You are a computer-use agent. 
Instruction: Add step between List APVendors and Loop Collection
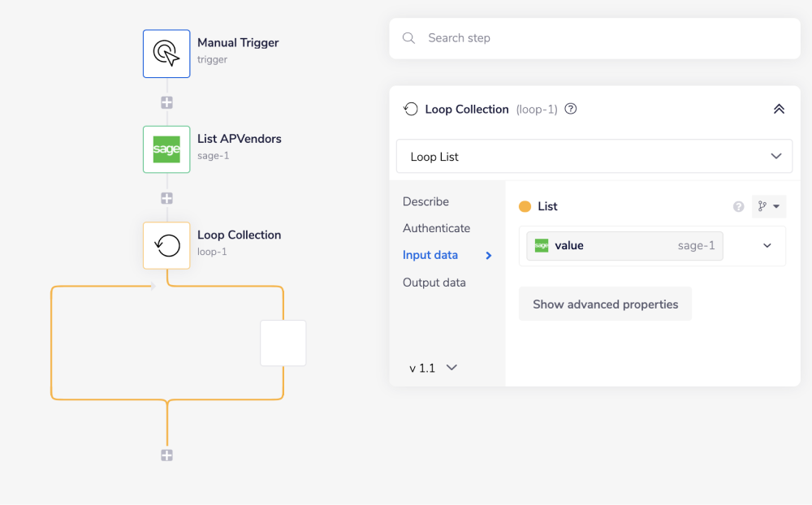click(166, 198)
